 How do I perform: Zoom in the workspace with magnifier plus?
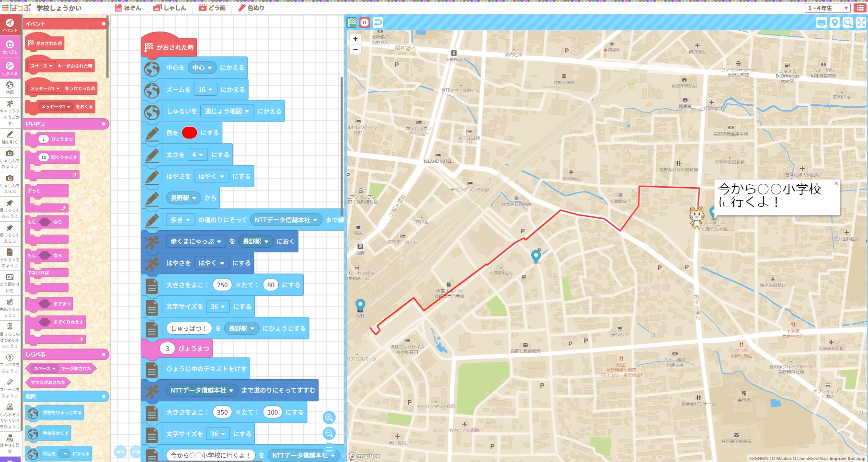(329, 417)
